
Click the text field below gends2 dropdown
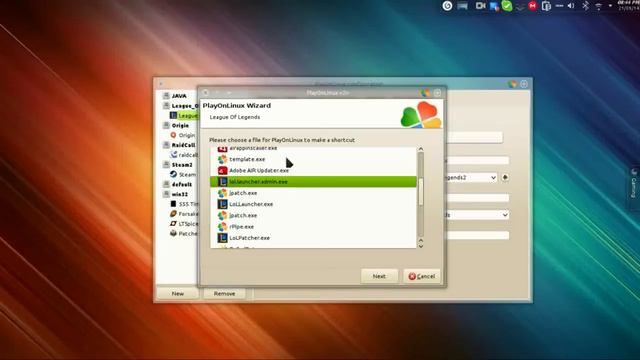(478, 198)
